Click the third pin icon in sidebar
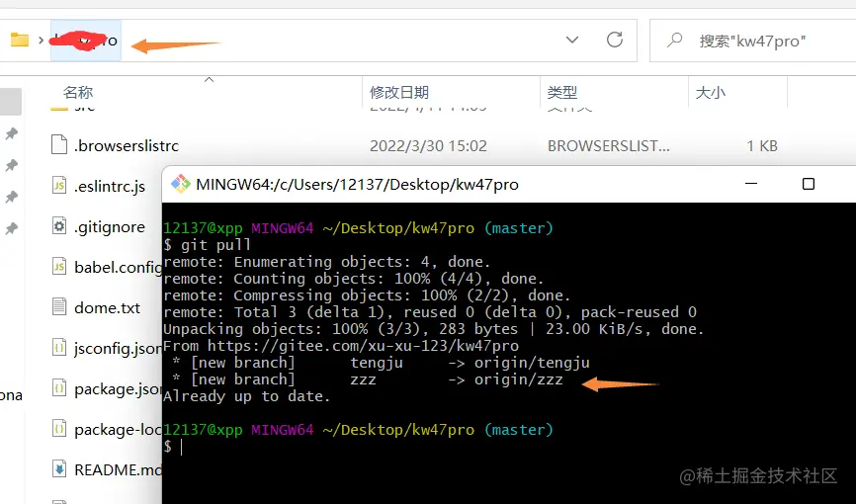The height and width of the screenshot is (504, 856). (12, 197)
